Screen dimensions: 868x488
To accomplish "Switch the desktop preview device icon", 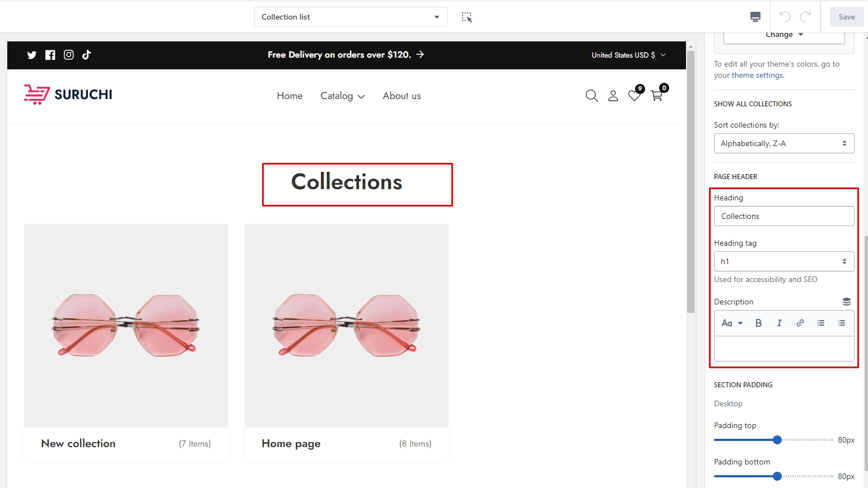I will tap(755, 17).
